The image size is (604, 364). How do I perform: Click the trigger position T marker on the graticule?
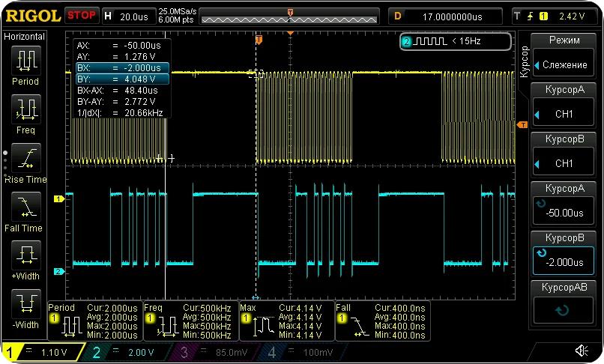pyautogui.click(x=259, y=39)
